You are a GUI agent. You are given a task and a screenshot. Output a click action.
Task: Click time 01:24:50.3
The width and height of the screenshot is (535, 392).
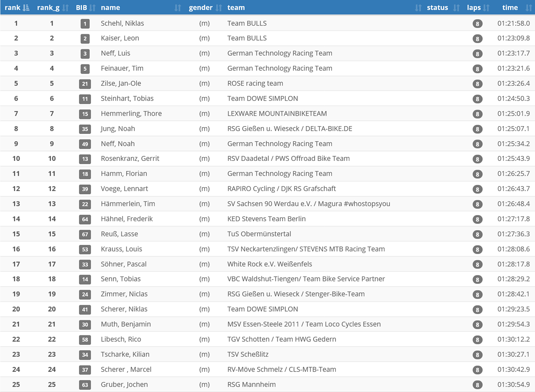514,99
